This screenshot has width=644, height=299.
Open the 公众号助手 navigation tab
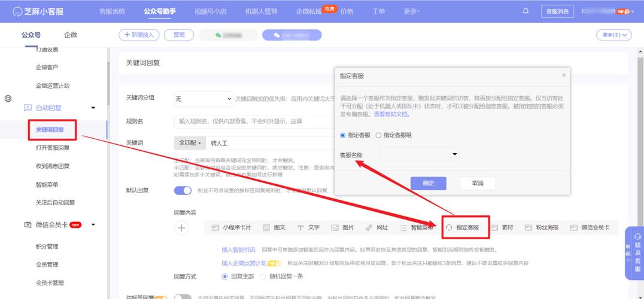(160, 11)
